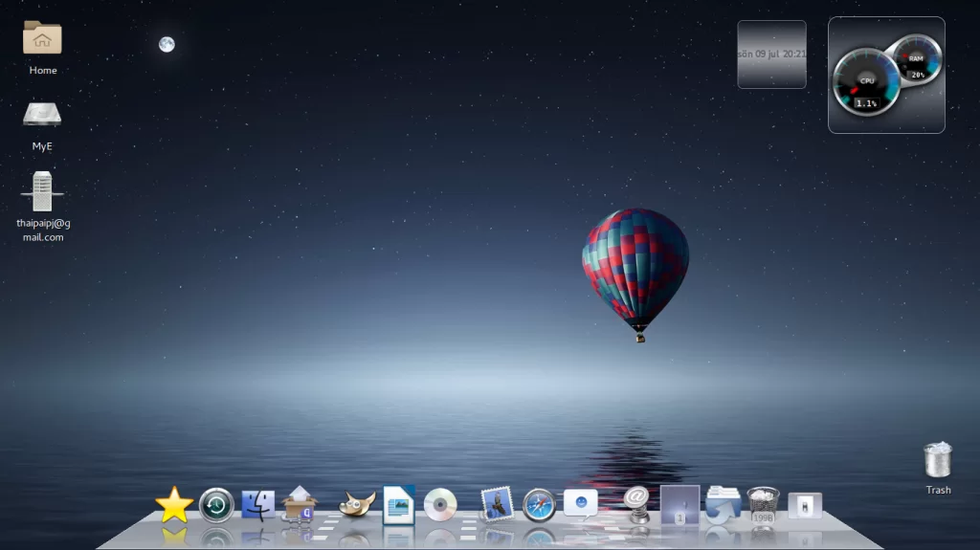
Task: Click the workspace switcher thumbnail in dock
Action: [679, 504]
